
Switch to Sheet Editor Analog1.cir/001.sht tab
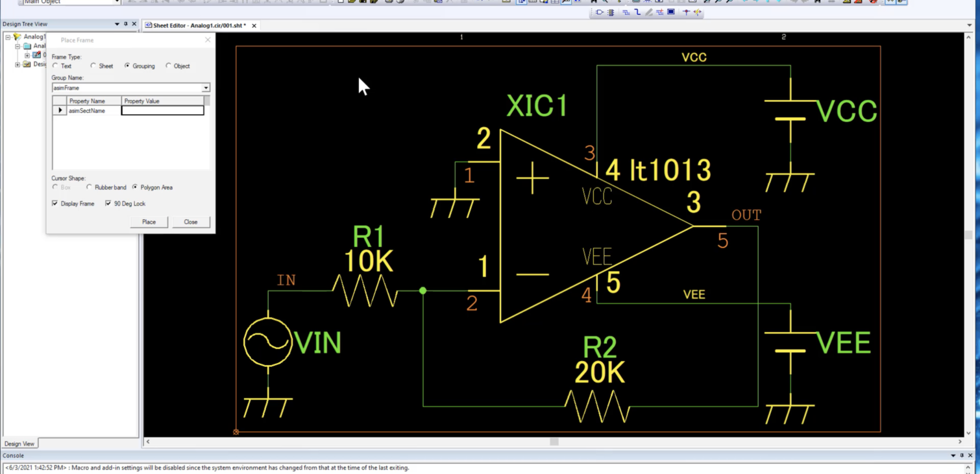200,26
